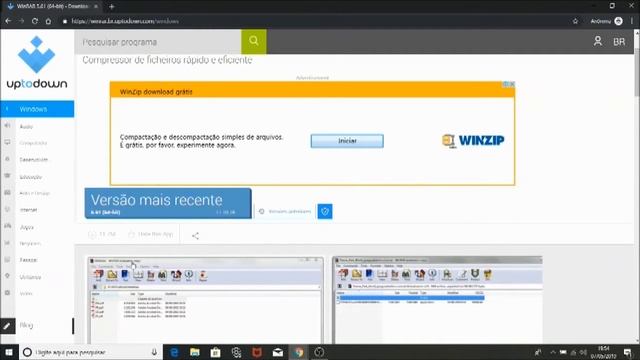Image resolution: width=640 pixels, height=360 pixels.
Task: Open the Internet category in sidebar
Action: [29, 210]
